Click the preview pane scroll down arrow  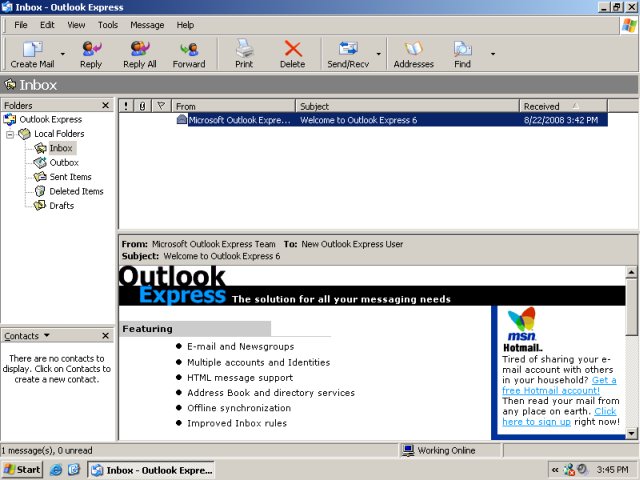[631, 433]
